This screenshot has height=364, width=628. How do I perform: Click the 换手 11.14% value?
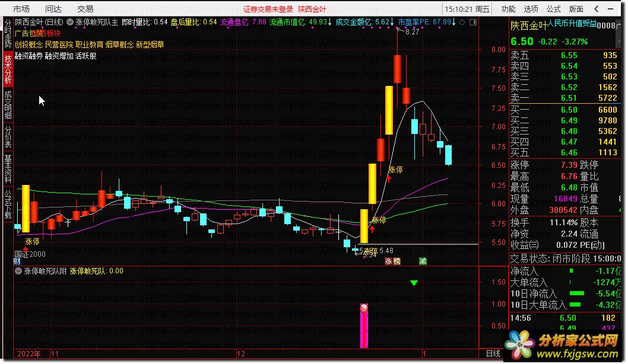pyautogui.click(x=563, y=222)
